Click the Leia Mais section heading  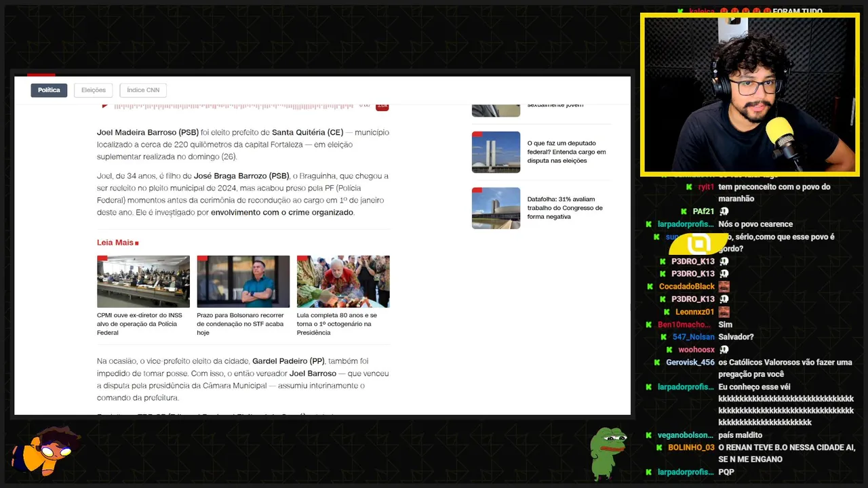coord(117,243)
